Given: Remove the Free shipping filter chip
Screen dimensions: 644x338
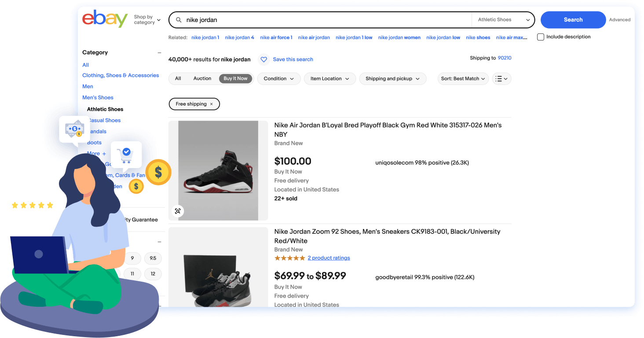Looking at the screenshot, I should coord(212,104).
